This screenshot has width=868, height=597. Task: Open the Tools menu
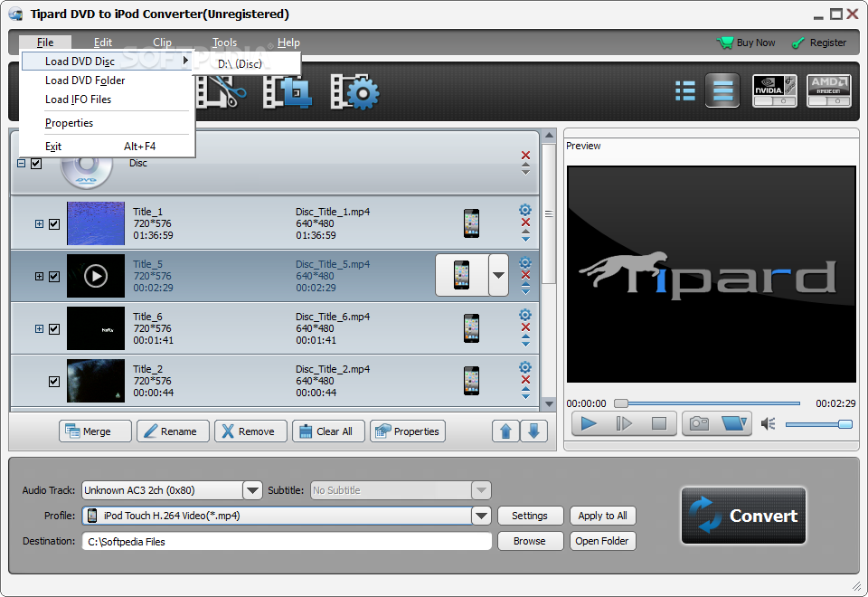[x=224, y=43]
